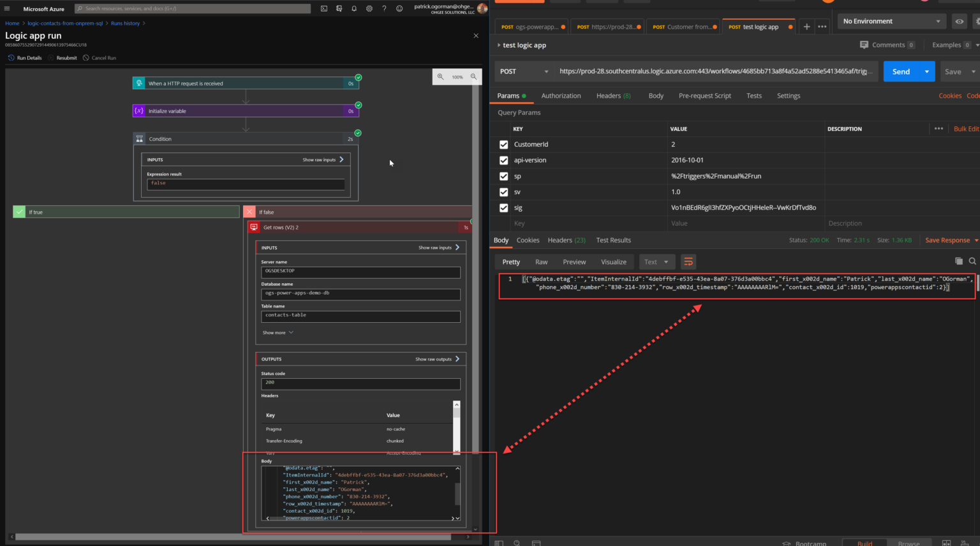980x546 pixels.
Task: Open the Pre-request Script tab
Action: (x=704, y=96)
